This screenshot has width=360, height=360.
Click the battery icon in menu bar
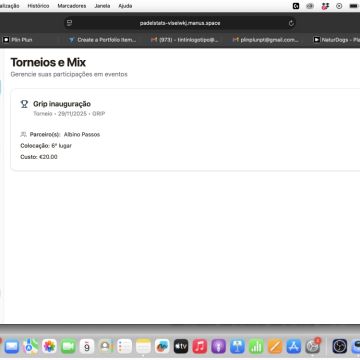pyautogui.click(x=354, y=6)
